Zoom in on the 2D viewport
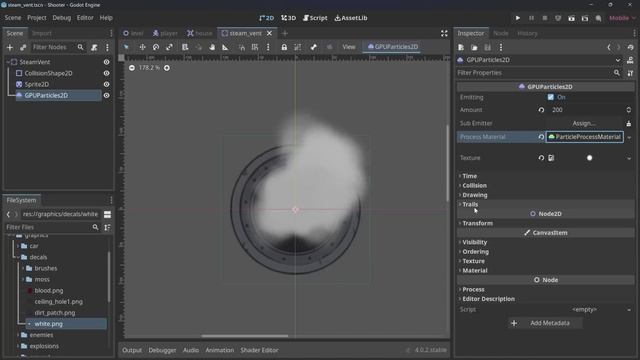 coord(167,68)
